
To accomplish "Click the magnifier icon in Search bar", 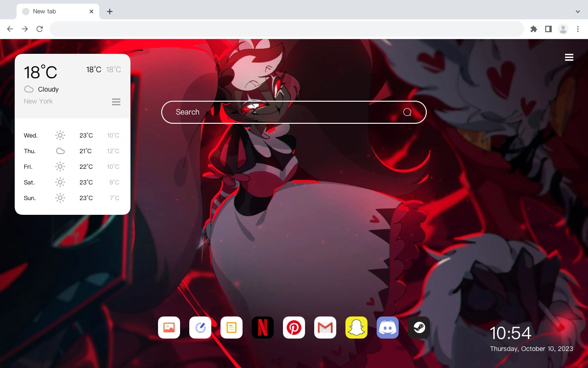I will (407, 112).
